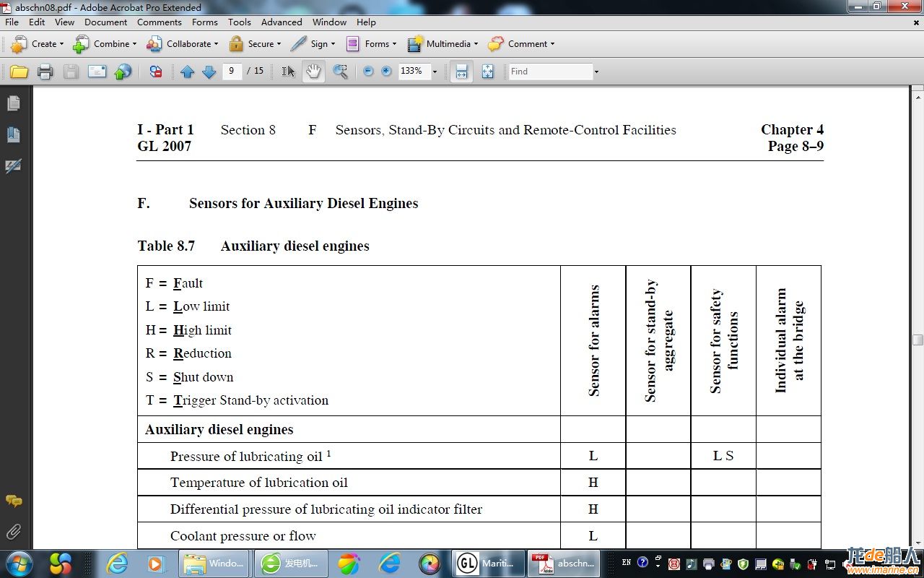This screenshot has width=924, height=578.
Task: Open the Combine files dropdown
Action: pyautogui.click(x=105, y=44)
